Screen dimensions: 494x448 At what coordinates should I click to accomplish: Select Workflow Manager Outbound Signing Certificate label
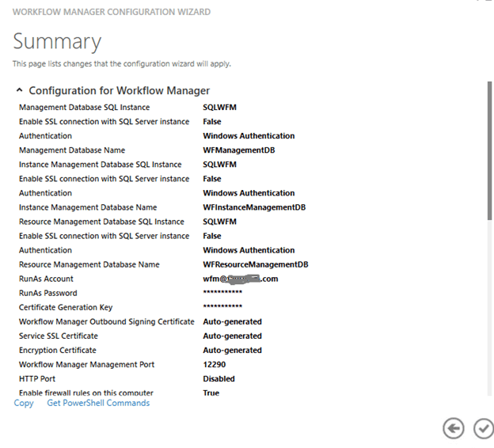pyautogui.click(x=107, y=321)
